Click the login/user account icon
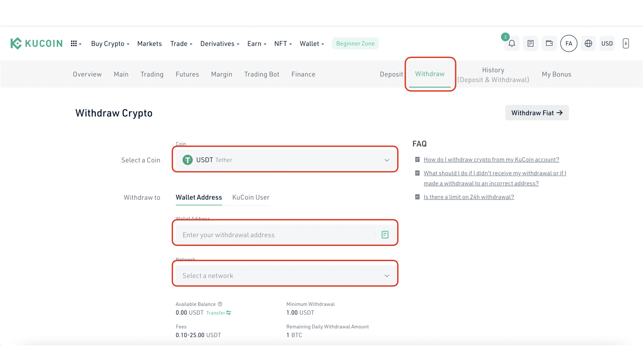Image resolution: width=644 pixels, height=362 pixels. pos(569,43)
